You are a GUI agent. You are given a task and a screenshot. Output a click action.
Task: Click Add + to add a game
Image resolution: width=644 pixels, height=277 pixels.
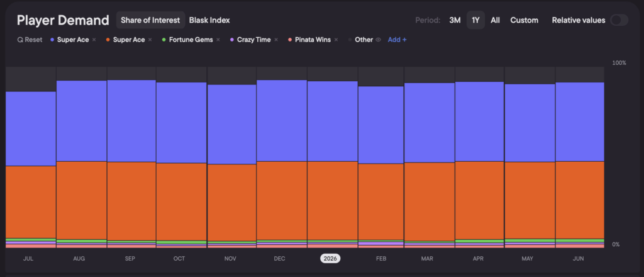pos(397,40)
